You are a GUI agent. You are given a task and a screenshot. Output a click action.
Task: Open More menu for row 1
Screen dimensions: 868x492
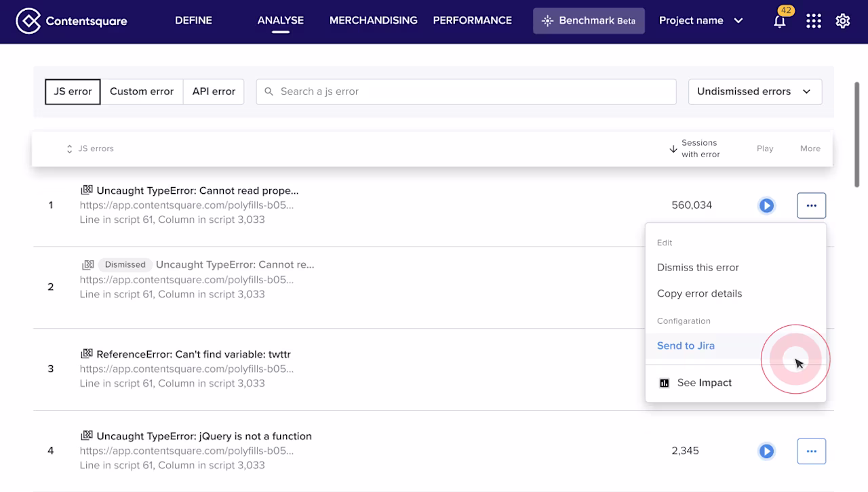coord(811,205)
